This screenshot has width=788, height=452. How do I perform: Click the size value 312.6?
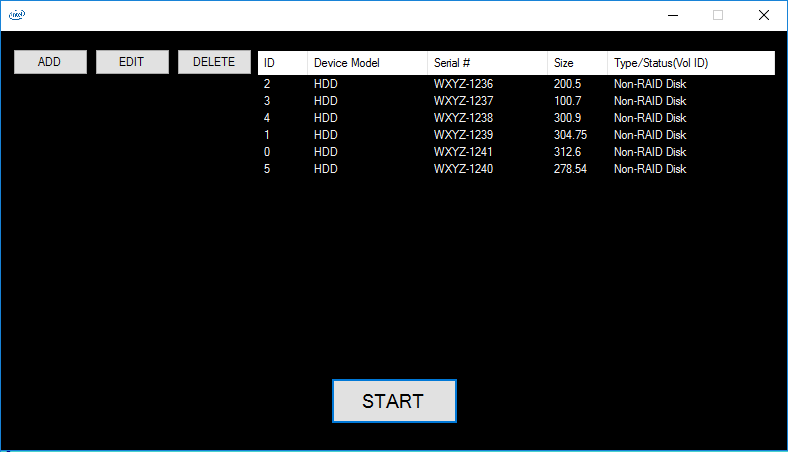click(x=567, y=152)
